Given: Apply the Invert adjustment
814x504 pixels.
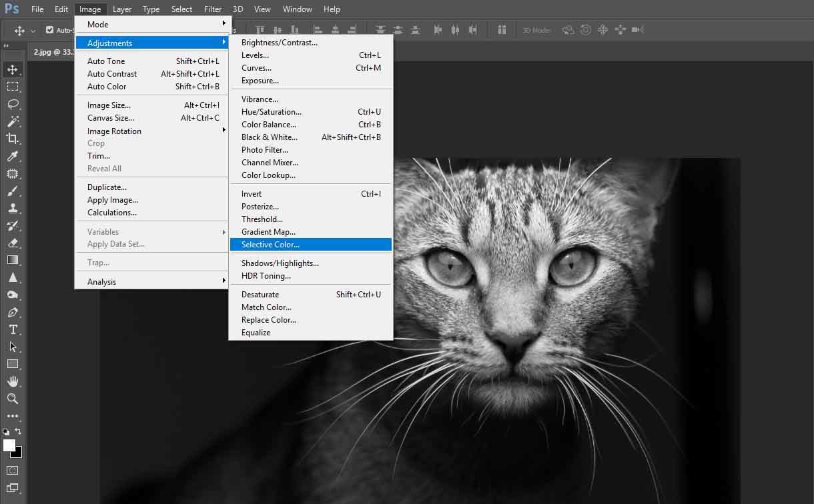Looking at the screenshot, I should tap(311, 194).
